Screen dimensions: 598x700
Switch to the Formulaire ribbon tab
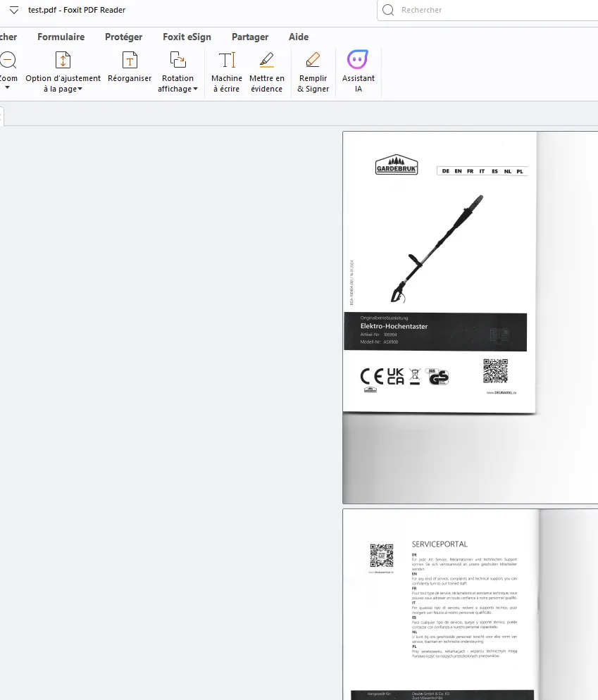[x=61, y=37]
